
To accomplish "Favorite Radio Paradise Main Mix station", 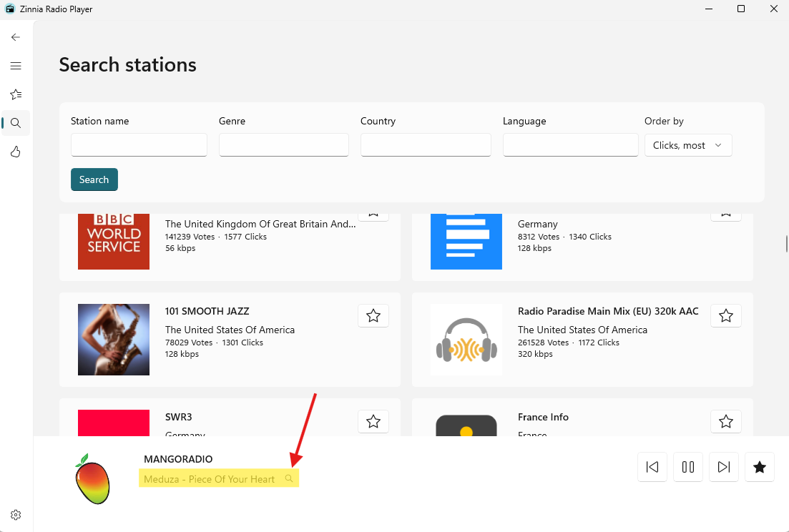I will point(726,316).
